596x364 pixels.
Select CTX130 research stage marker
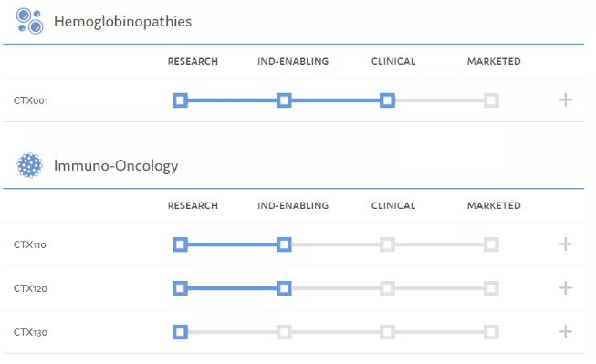pos(180,332)
